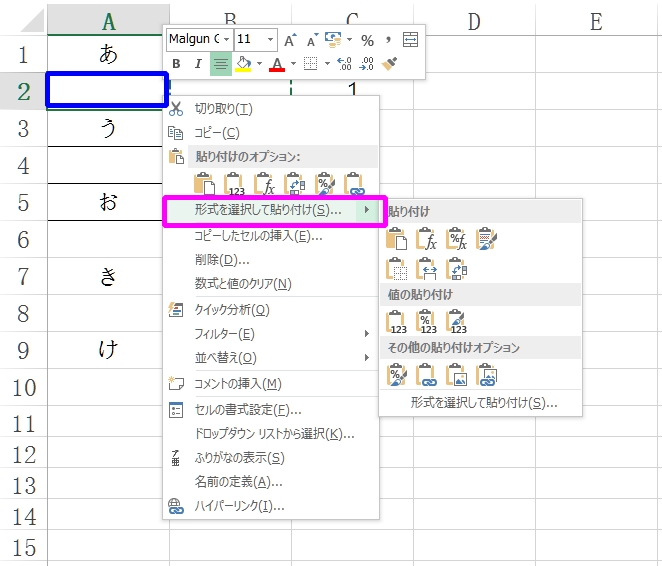Choose Transpose paste icon in the submenu

click(457, 268)
